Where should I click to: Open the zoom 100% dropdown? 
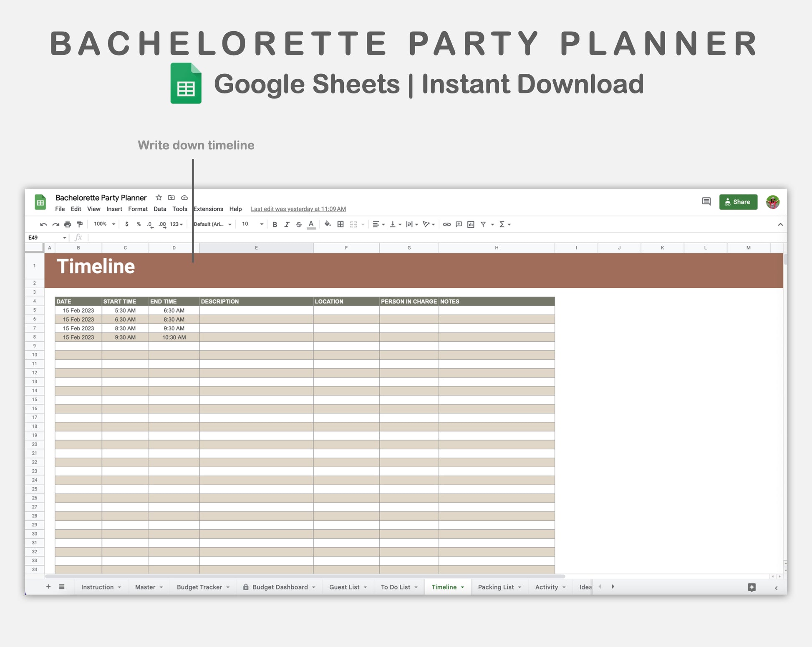click(x=104, y=224)
